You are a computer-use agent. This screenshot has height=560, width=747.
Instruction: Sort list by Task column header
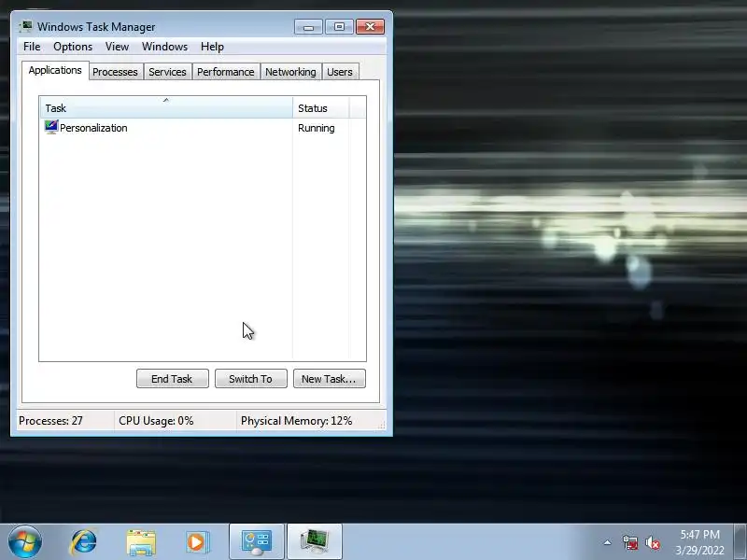pos(166,108)
